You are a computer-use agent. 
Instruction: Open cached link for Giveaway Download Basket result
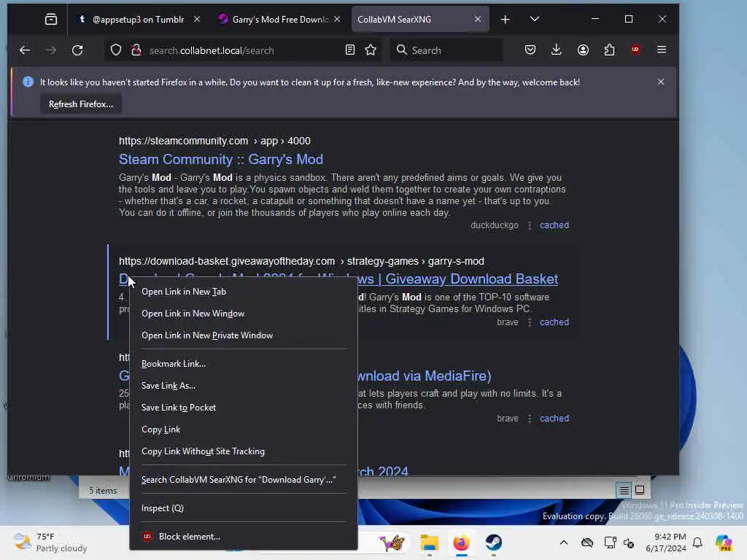point(554,322)
